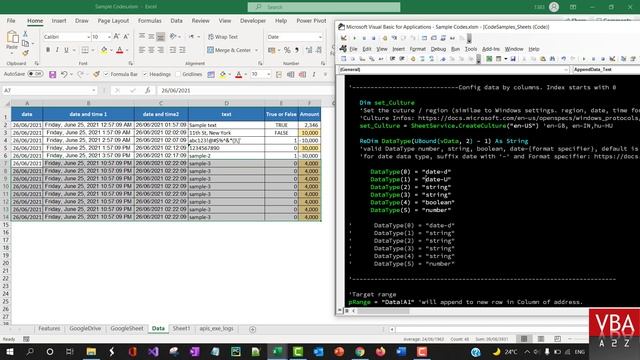Screen dimensions: 640x360
Task: Click the Undo icon in VBA toolbar
Action: point(564,59)
